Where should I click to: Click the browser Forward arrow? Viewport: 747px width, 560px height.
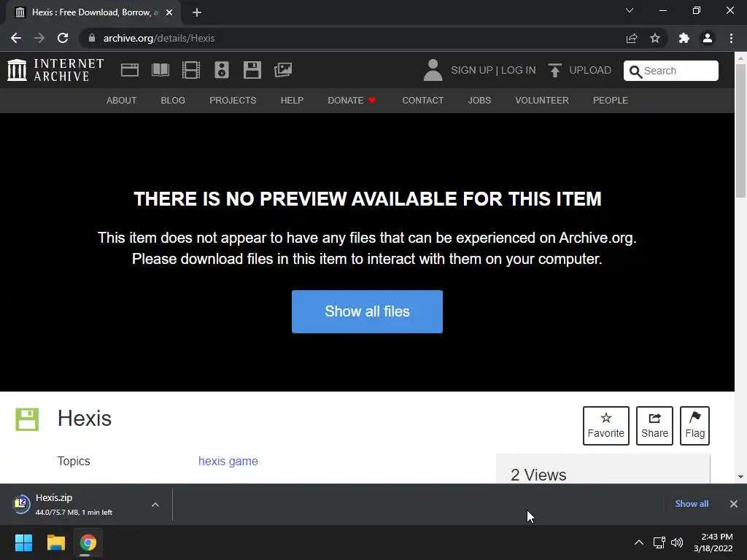(x=39, y=38)
